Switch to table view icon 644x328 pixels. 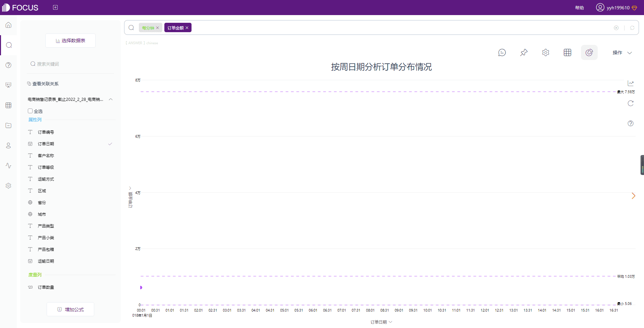(x=568, y=53)
